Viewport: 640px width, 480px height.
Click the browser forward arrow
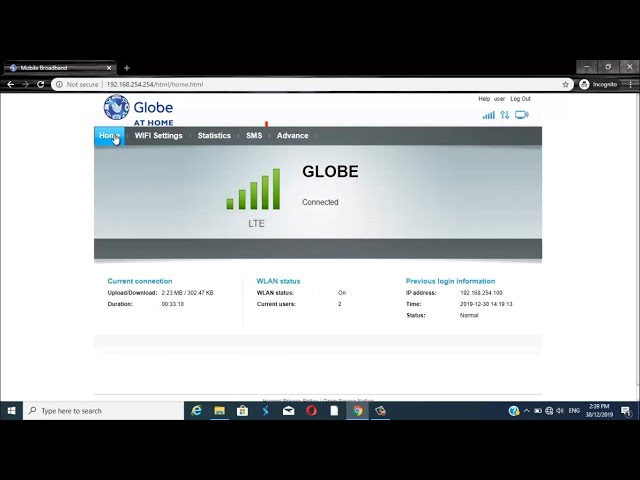tap(26, 84)
